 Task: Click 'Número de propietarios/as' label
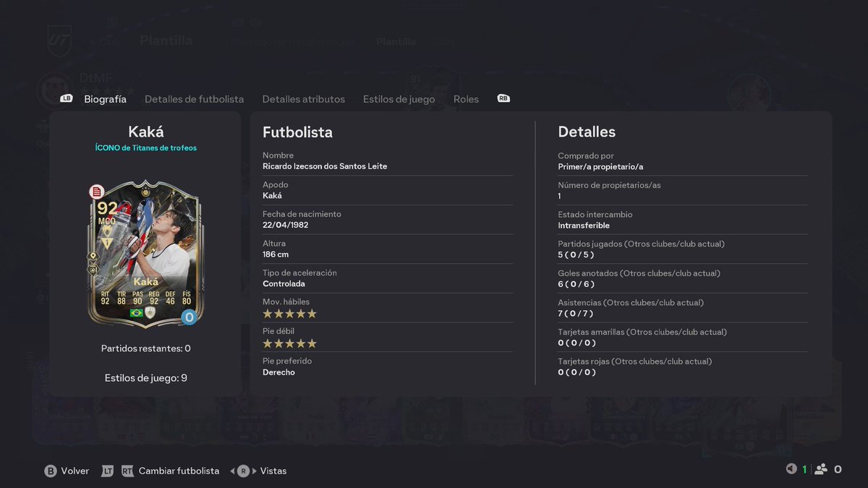point(609,185)
